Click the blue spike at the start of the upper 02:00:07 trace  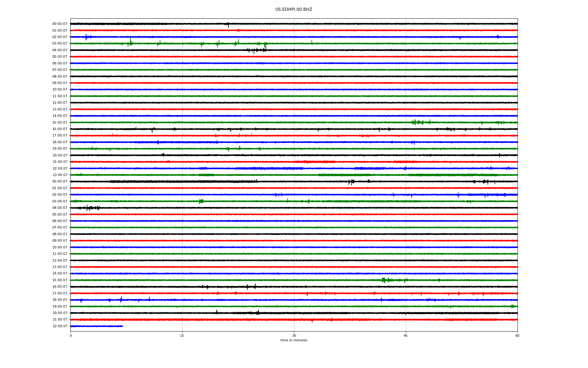86,37
